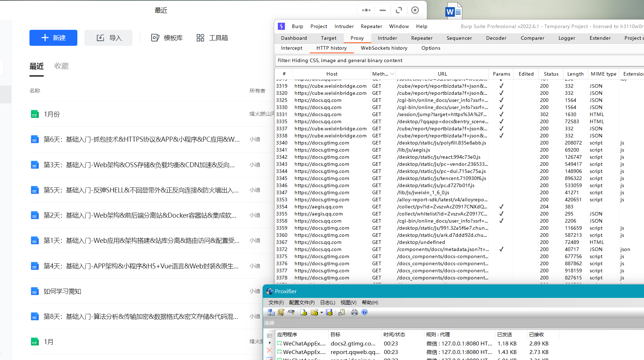Open 工具箱 toolbox grid icon button

pyautogui.click(x=212, y=38)
